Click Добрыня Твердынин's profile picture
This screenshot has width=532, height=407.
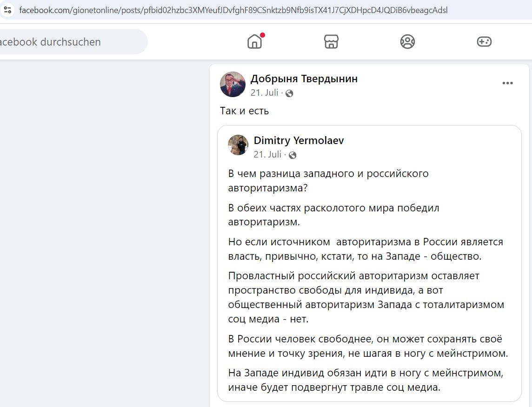[x=233, y=85]
